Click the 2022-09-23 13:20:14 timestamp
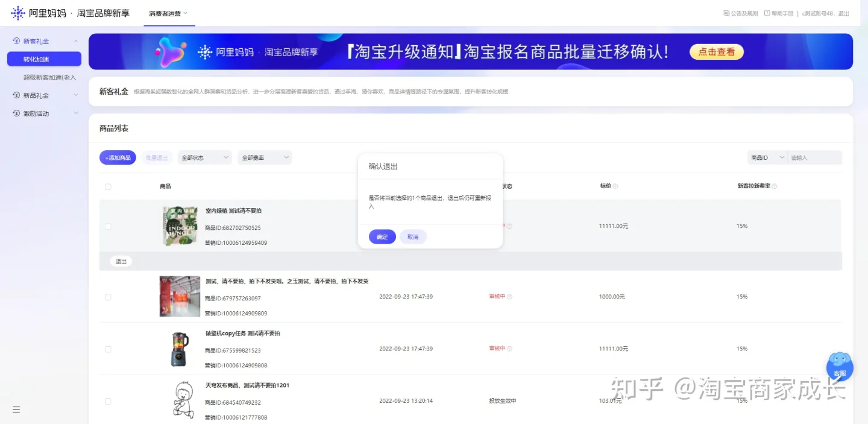Viewport: 868px width, 424px height. (406, 401)
